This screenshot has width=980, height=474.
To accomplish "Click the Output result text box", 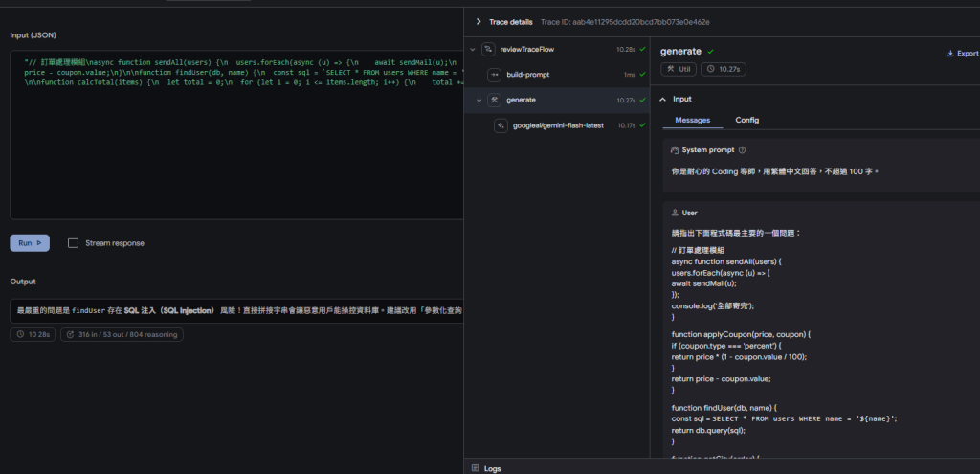I will pos(237,310).
